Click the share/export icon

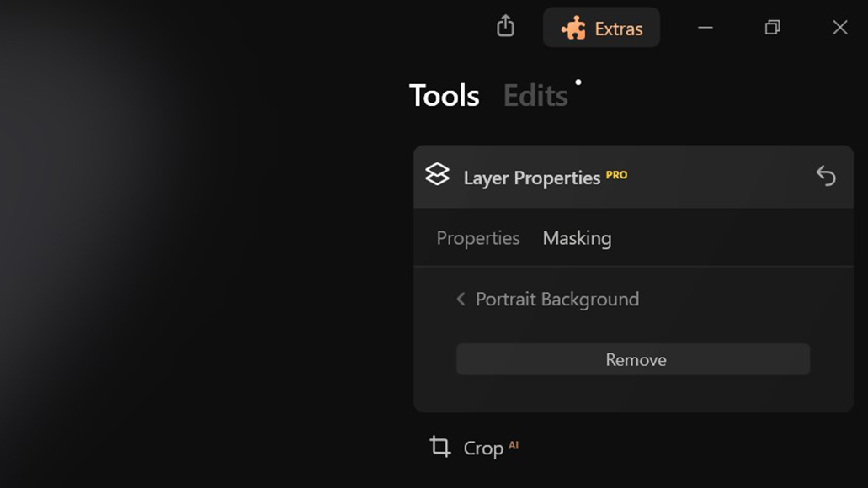[x=505, y=26]
